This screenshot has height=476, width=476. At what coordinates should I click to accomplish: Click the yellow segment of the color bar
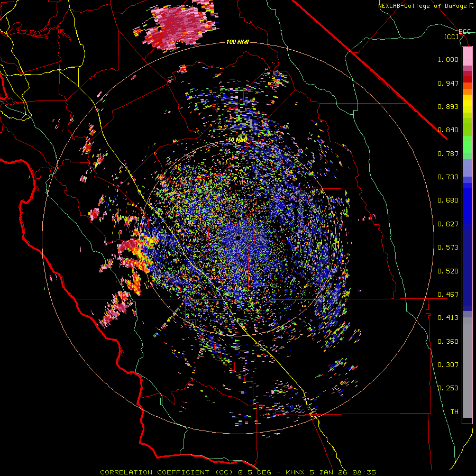pos(467,104)
